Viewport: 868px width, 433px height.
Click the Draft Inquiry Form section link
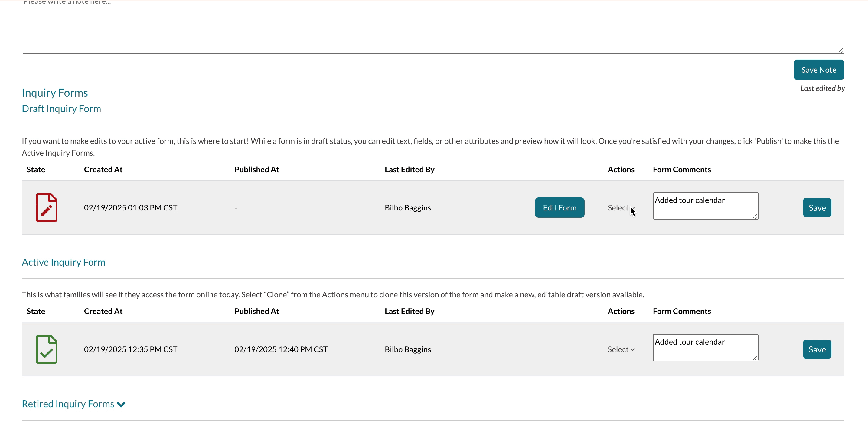(61, 109)
